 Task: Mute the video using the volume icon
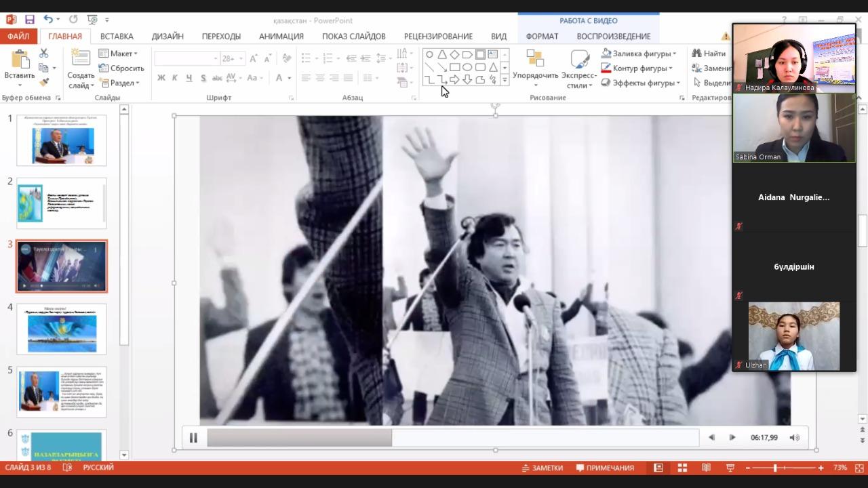pos(794,438)
